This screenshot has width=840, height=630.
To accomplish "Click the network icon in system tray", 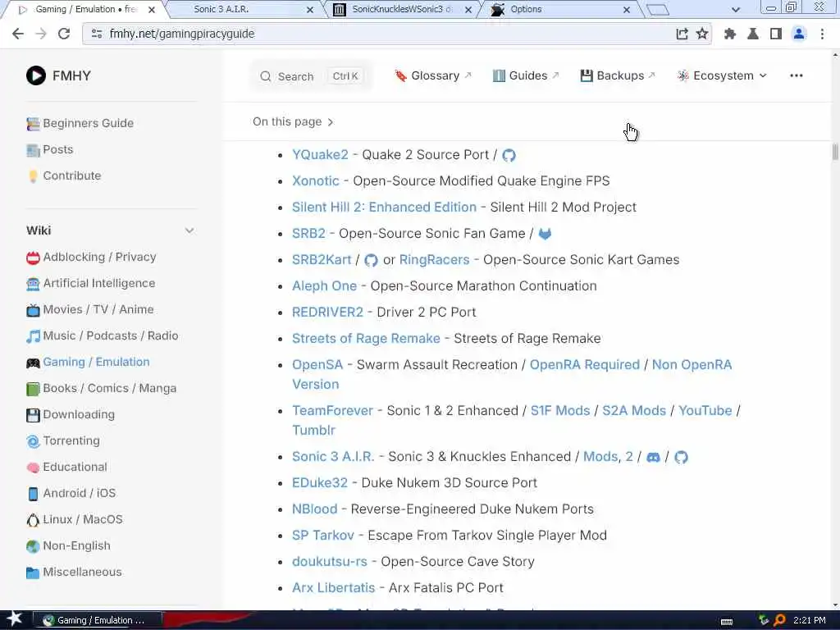I will (764, 620).
